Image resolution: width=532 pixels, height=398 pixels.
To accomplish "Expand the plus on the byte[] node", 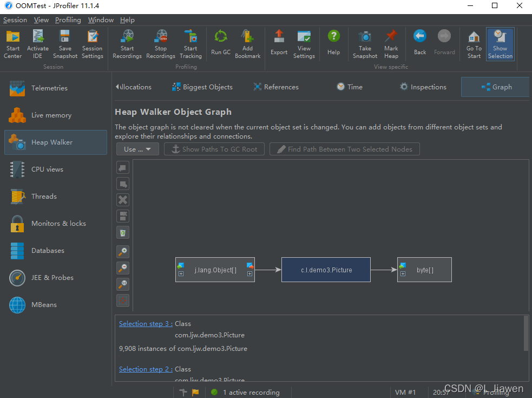I will 403,273.
